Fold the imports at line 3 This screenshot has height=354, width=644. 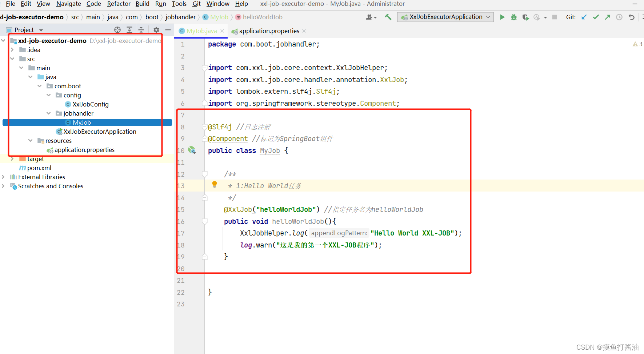coord(205,68)
